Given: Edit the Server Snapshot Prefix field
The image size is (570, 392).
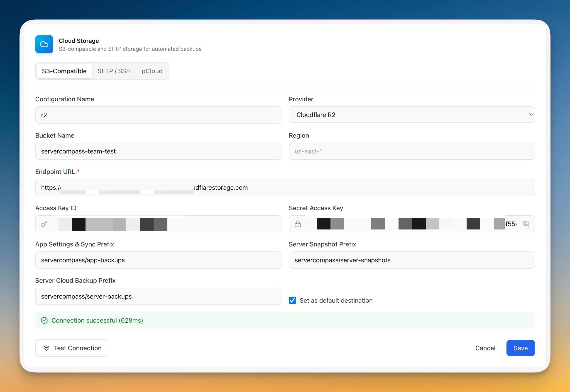Looking at the screenshot, I should (x=412, y=260).
